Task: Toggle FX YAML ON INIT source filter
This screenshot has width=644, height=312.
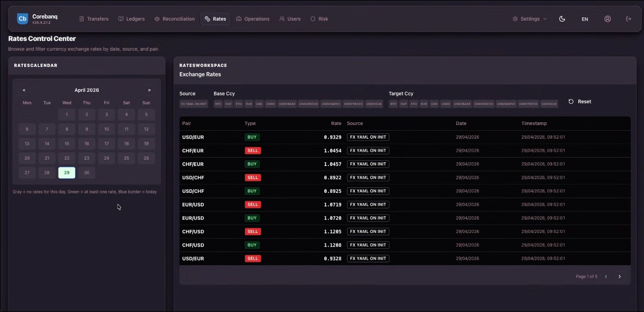Action: [x=194, y=104]
